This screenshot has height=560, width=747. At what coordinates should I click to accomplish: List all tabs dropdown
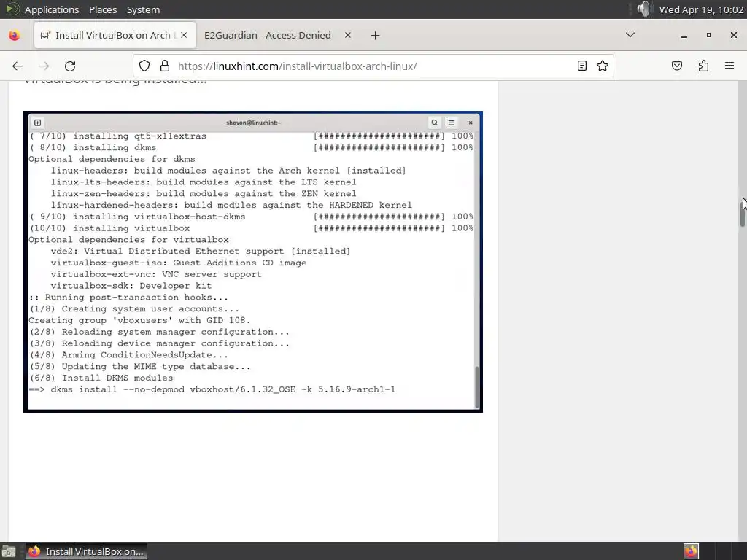[x=630, y=35]
